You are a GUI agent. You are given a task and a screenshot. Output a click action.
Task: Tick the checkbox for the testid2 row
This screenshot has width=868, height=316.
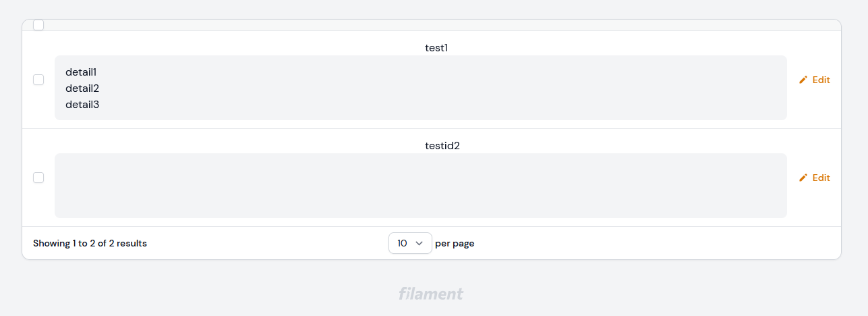[x=38, y=178]
